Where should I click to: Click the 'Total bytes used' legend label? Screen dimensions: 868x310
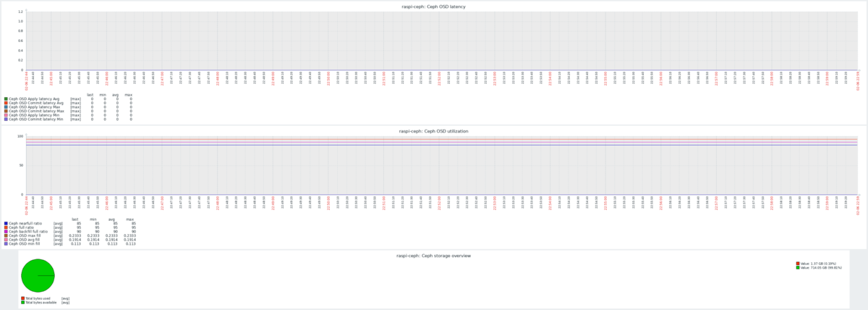(x=38, y=298)
